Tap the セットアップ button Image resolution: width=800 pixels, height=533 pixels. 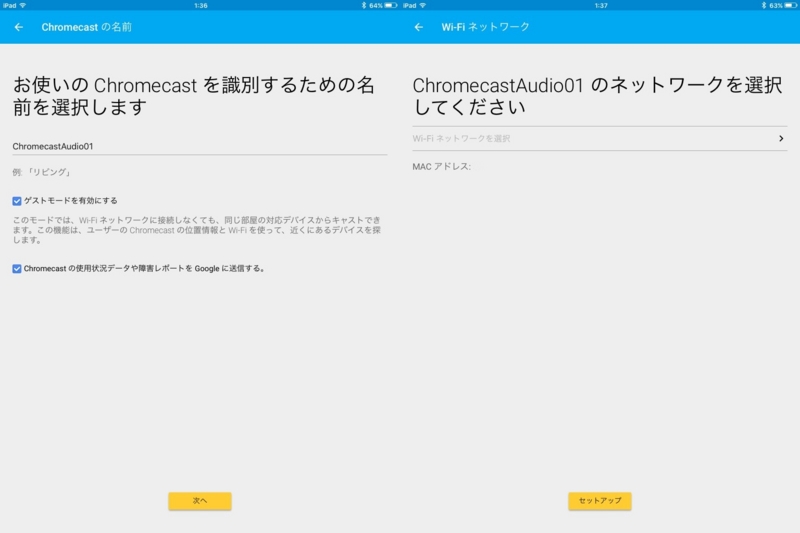tap(600, 501)
